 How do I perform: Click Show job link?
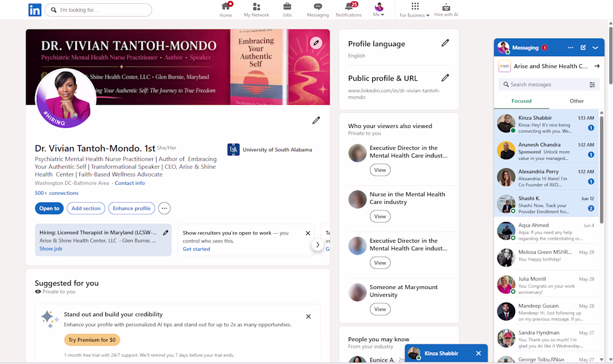(51, 248)
